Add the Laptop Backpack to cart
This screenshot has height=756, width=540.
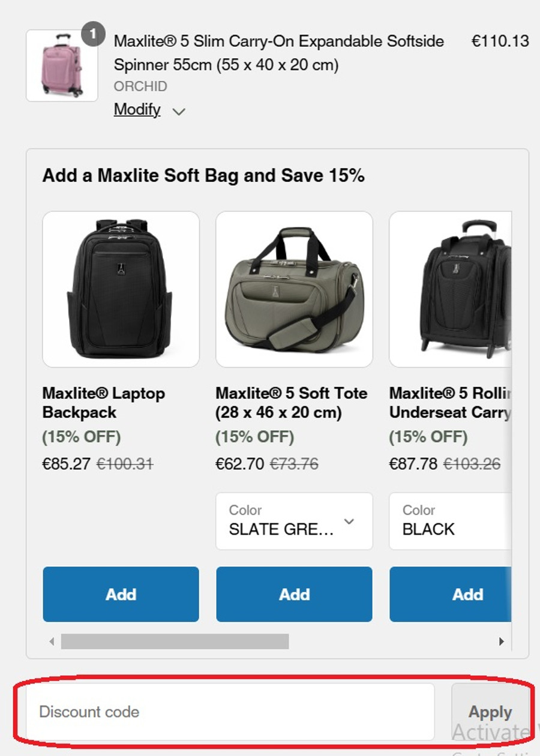[121, 594]
